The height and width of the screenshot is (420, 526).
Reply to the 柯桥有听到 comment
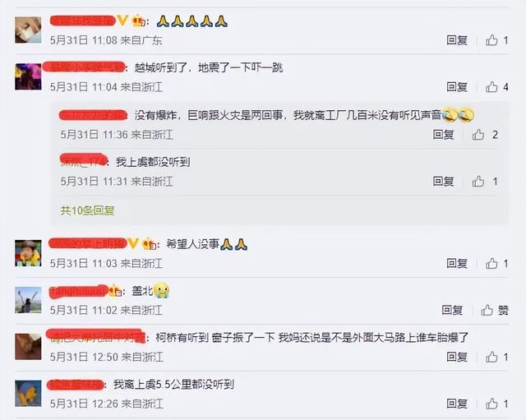[x=457, y=357]
